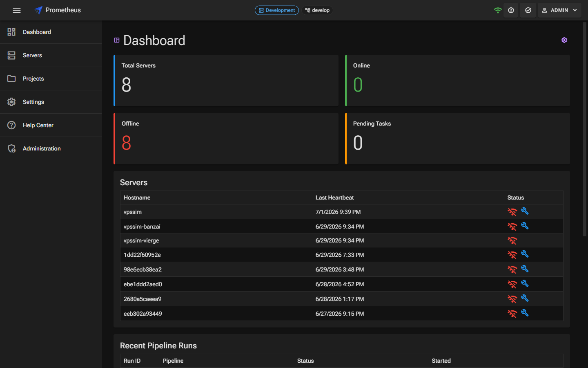Click offline status icon for vpssim-vierge

coord(512,240)
